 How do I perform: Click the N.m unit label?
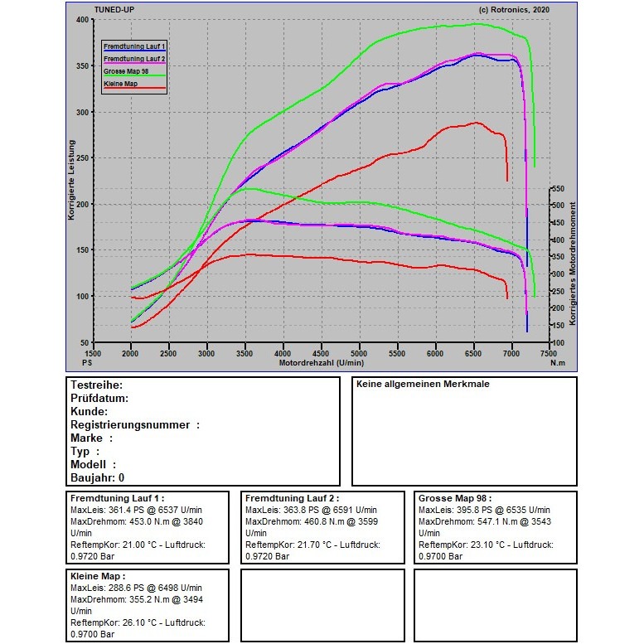(x=558, y=363)
